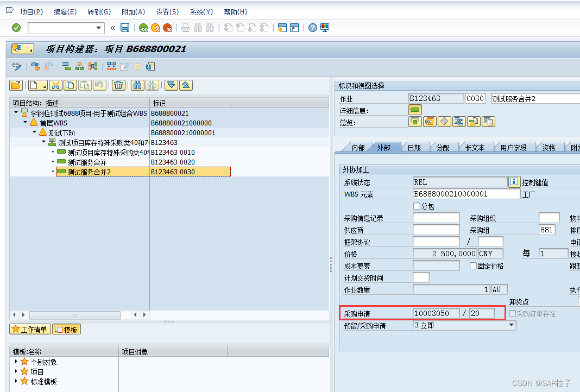Open the milestone overview diamond icon

click(444, 122)
